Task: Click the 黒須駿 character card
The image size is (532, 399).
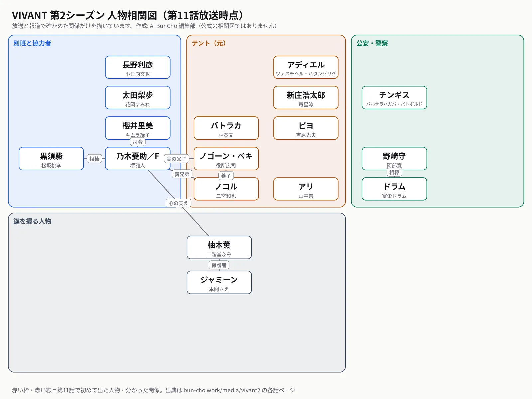Action: (51, 159)
